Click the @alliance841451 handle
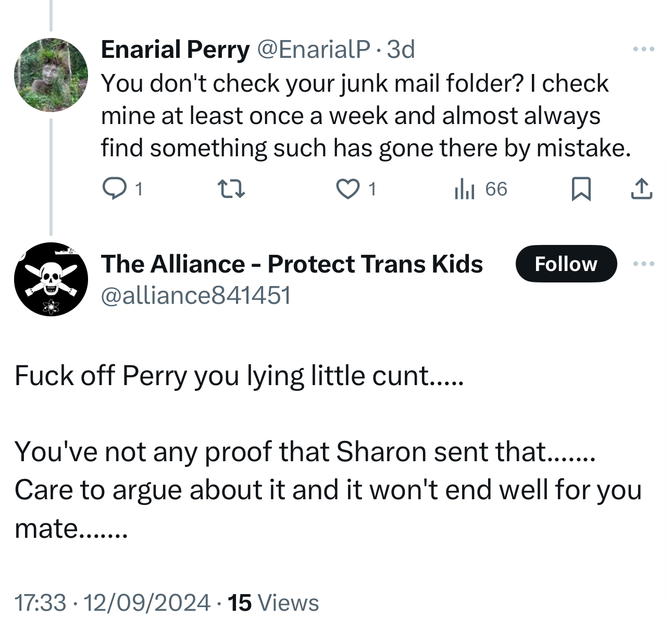 tap(196, 295)
